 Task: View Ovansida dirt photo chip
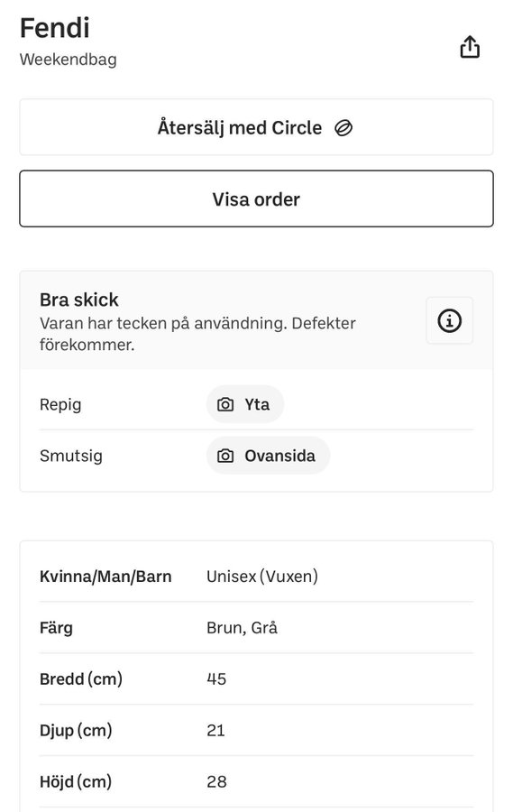point(268,456)
